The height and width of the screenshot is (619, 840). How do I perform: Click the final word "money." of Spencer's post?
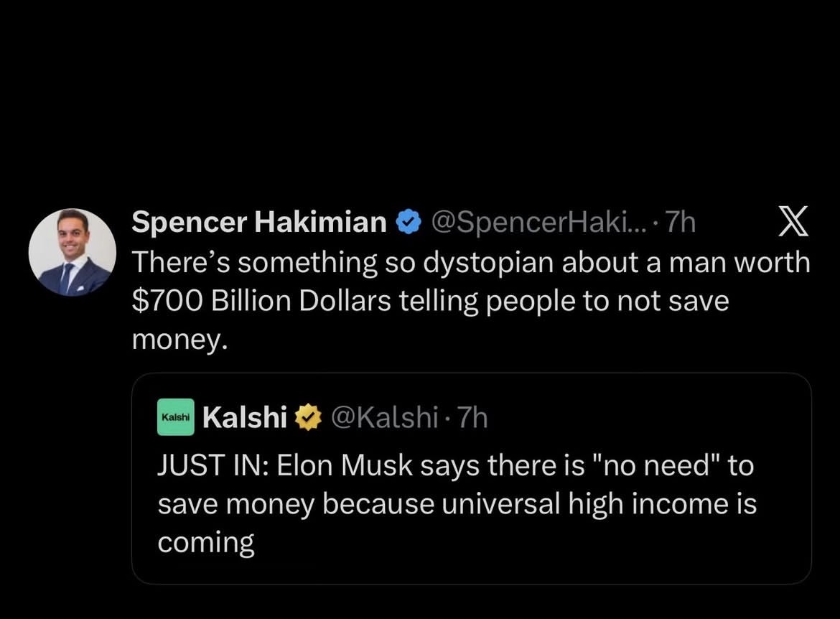(179, 340)
